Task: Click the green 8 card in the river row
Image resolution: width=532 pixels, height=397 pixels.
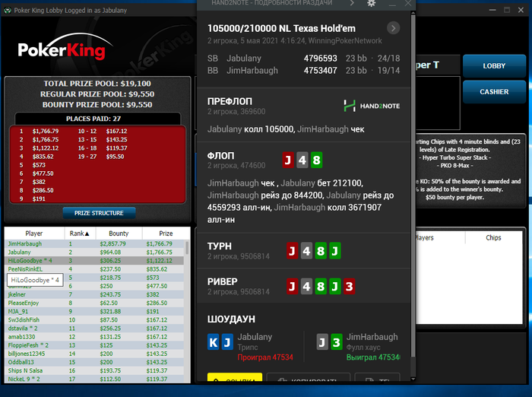Action: [x=321, y=287]
